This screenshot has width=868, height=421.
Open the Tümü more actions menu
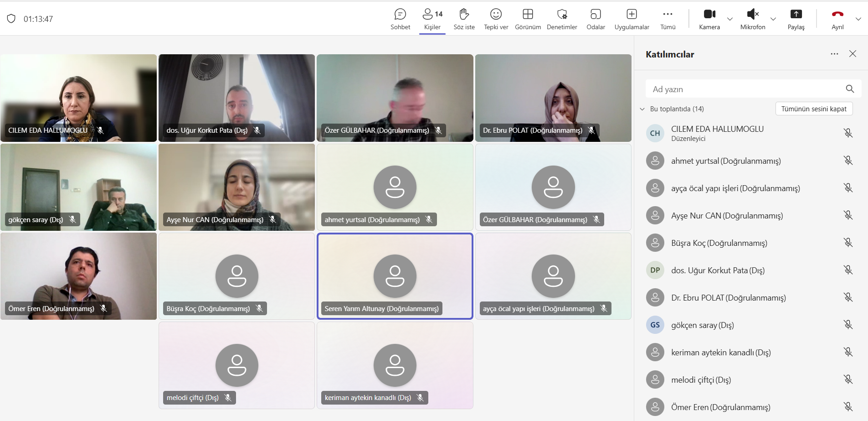point(668,19)
